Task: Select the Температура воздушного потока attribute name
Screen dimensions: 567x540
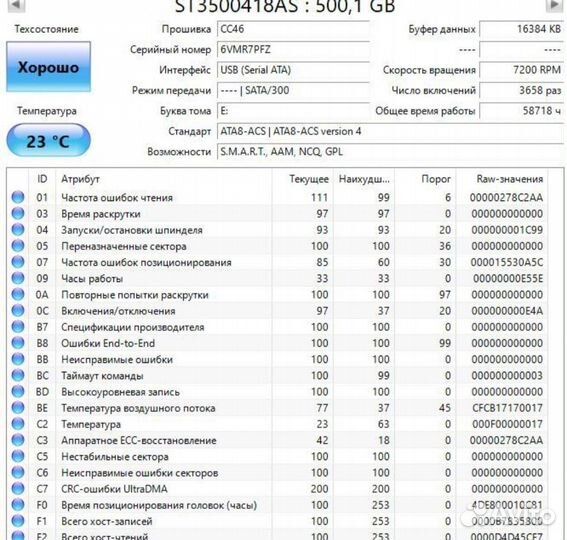Action: (138, 408)
